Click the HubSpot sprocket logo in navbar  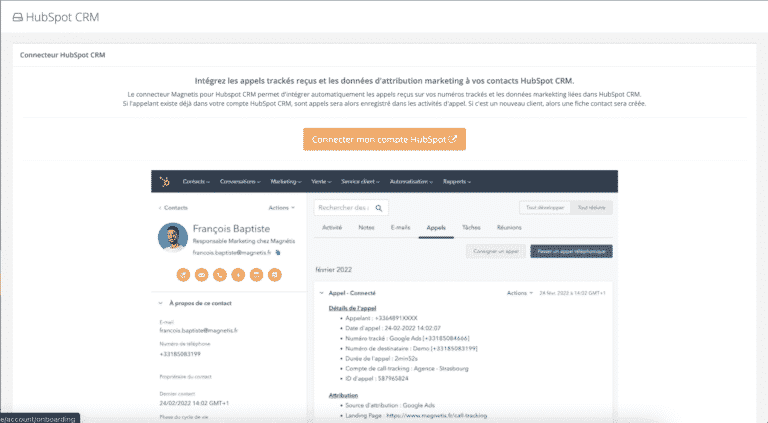[165, 182]
